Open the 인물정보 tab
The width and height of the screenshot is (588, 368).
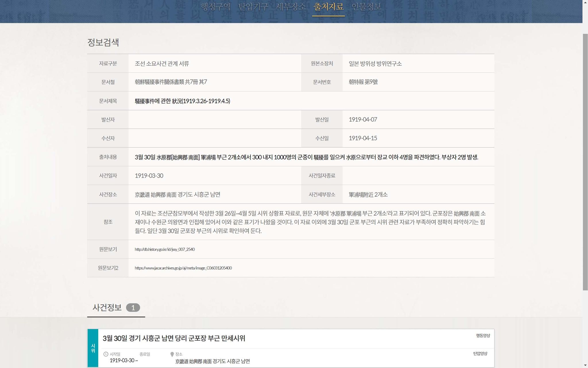366,7
